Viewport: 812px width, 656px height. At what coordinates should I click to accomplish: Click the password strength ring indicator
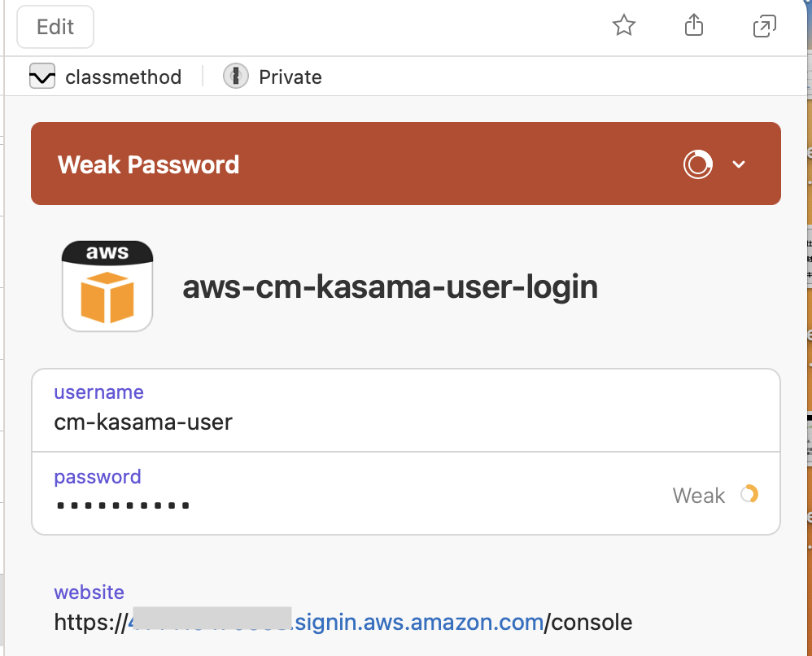point(749,494)
